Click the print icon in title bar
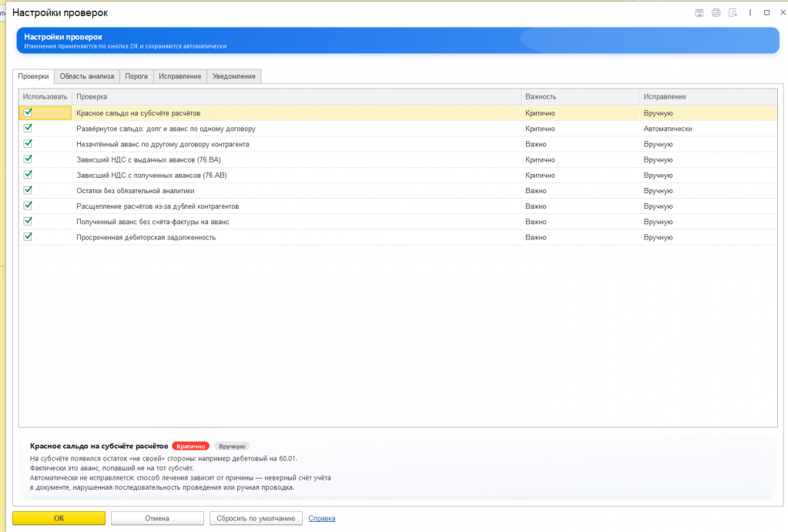This screenshot has width=788, height=532. click(x=716, y=12)
